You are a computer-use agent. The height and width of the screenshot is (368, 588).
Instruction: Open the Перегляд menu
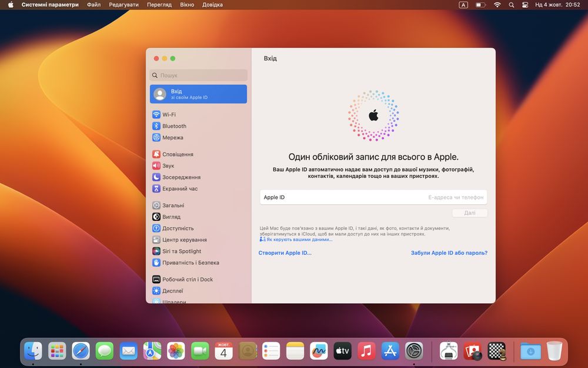coord(159,5)
